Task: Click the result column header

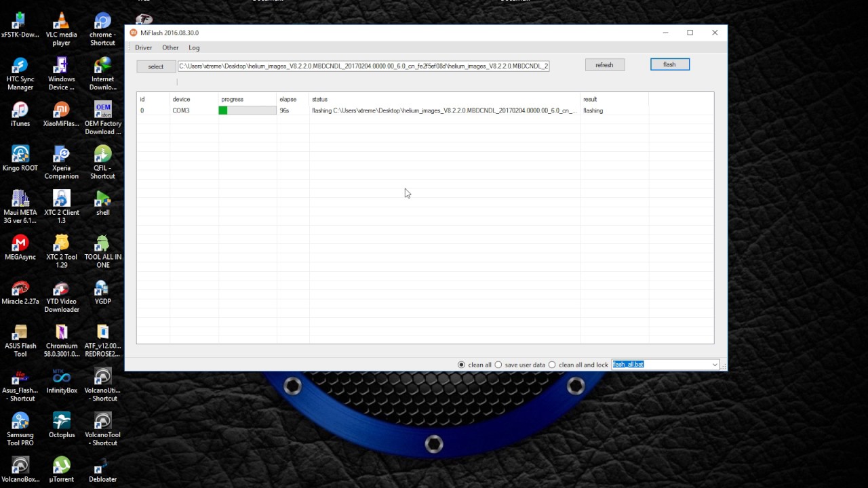Action: click(614, 99)
